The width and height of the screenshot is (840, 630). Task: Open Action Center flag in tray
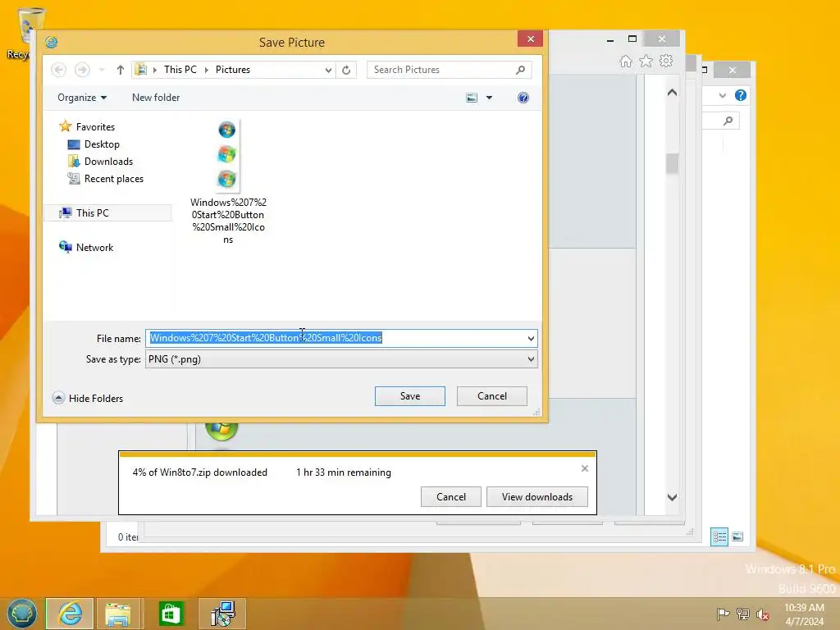pos(723,614)
